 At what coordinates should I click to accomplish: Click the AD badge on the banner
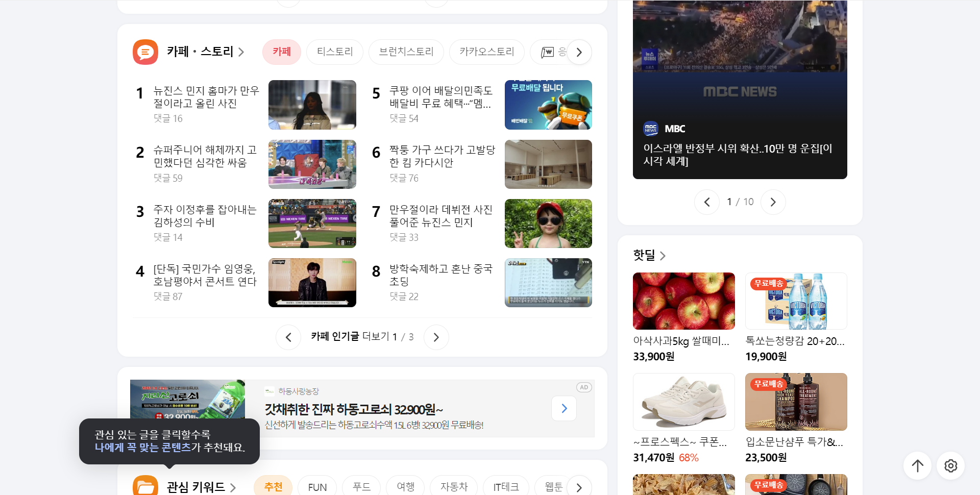pyautogui.click(x=584, y=387)
